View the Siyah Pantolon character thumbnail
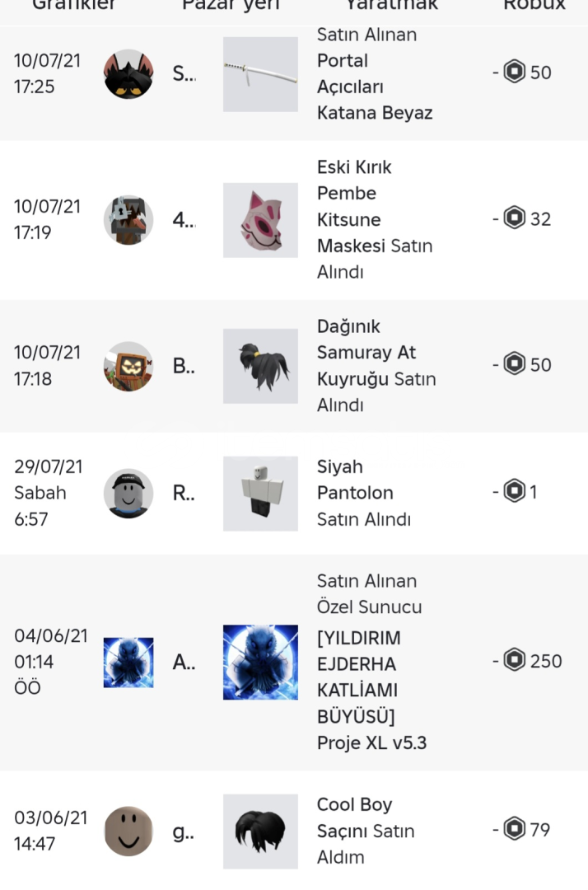Image resolution: width=588 pixels, height=890 pixels. pyautogui.click(x=260, y=493)
